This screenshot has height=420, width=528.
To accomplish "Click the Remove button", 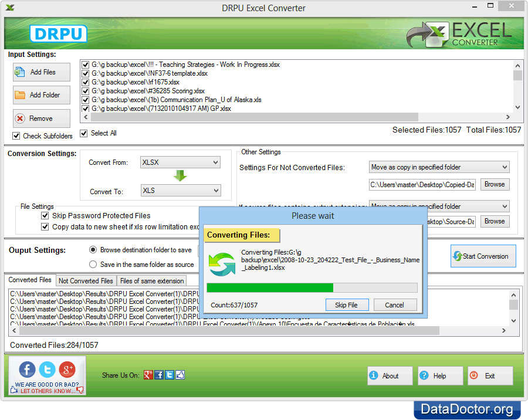I will pyautogui.click(x=42, y=118).
